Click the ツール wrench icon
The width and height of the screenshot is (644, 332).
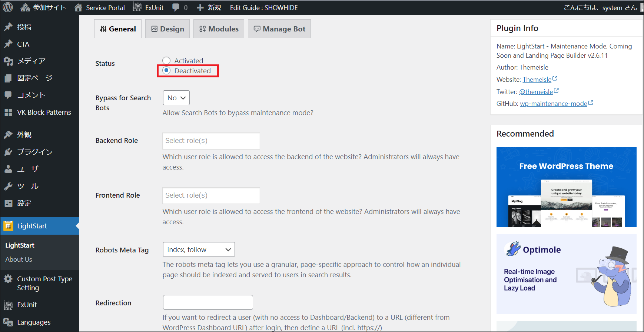click(8, 186)
